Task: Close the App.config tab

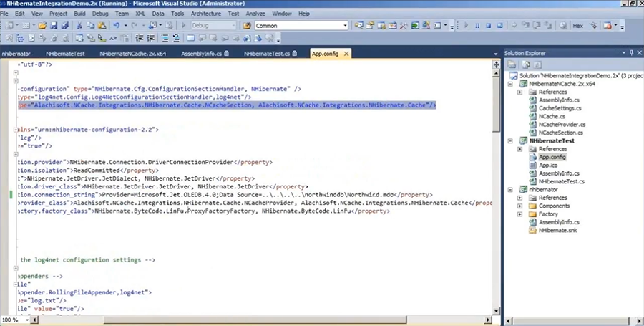Action: [346, 54]
